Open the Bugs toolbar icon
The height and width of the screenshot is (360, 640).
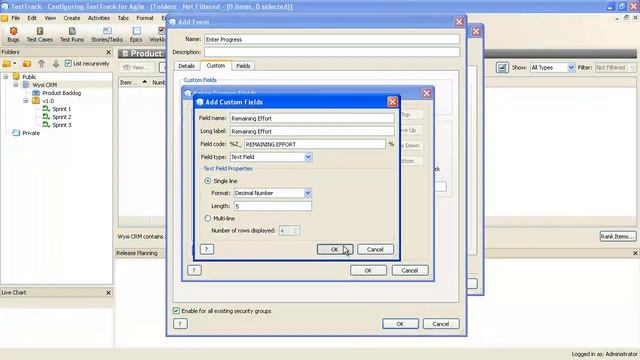pyautogui.click(x=13, y=34)
